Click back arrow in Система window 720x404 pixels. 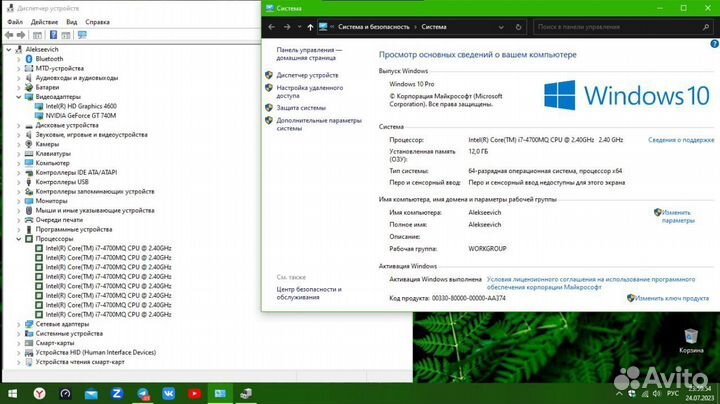point(271,27)
